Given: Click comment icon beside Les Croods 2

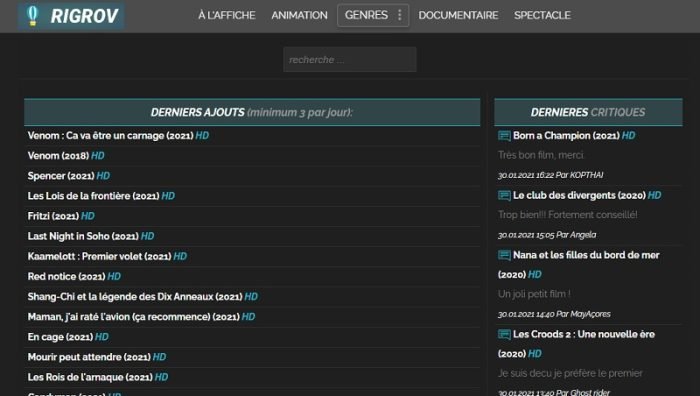Looking at the screenshot, I should pos(504,334).
